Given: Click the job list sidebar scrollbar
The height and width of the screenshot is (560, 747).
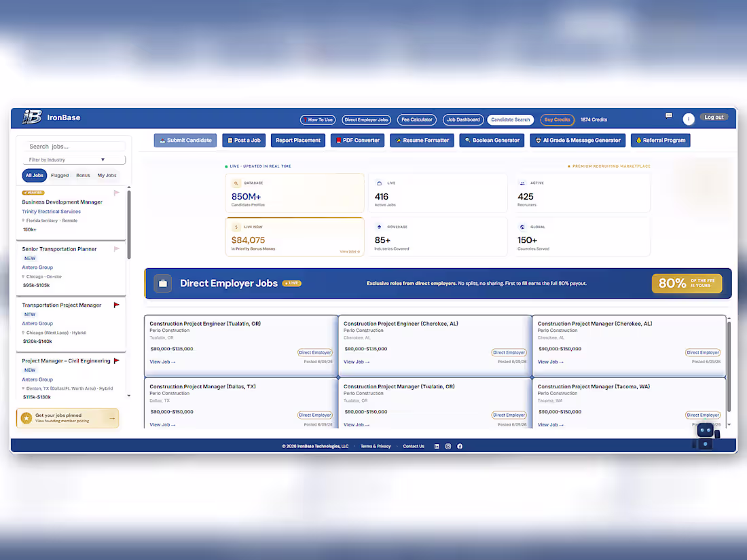Looking at the screenshot, I should click(128, 225).
